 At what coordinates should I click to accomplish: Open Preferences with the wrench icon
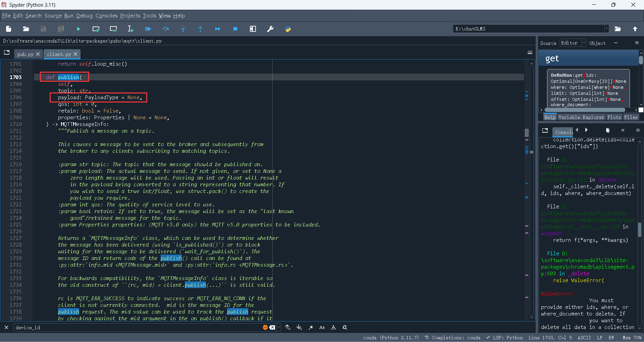point(270,29)
